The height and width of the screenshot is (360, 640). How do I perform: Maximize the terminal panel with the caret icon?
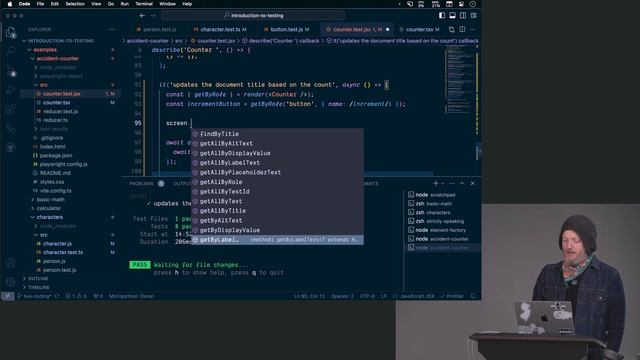(462, 184)
